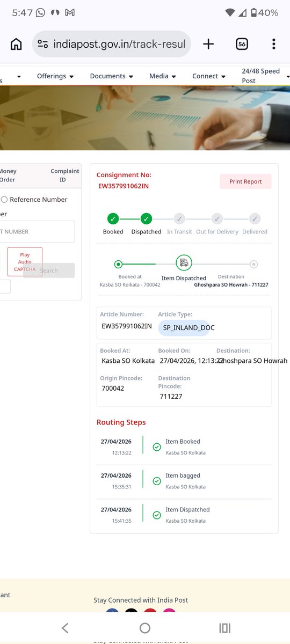The height and width of the screenshot is (644, 290).
Task: Click the Item Booked routing step text
Action: click(183, 442)
